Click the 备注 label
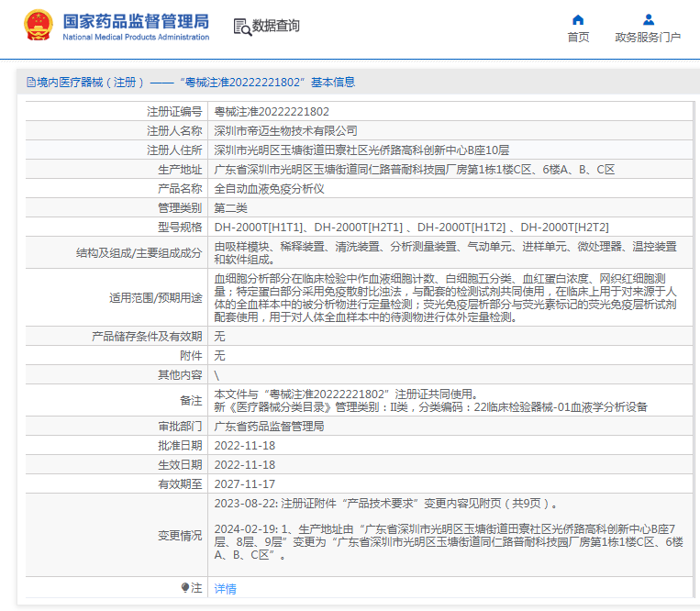Viewport: 700px width, 611px height. [x=191, y=400]
